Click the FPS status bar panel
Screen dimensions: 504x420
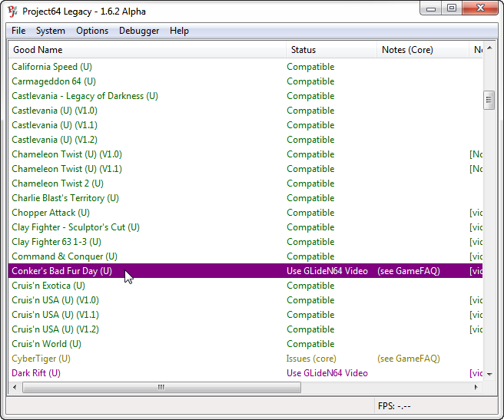tap(436, 406)
